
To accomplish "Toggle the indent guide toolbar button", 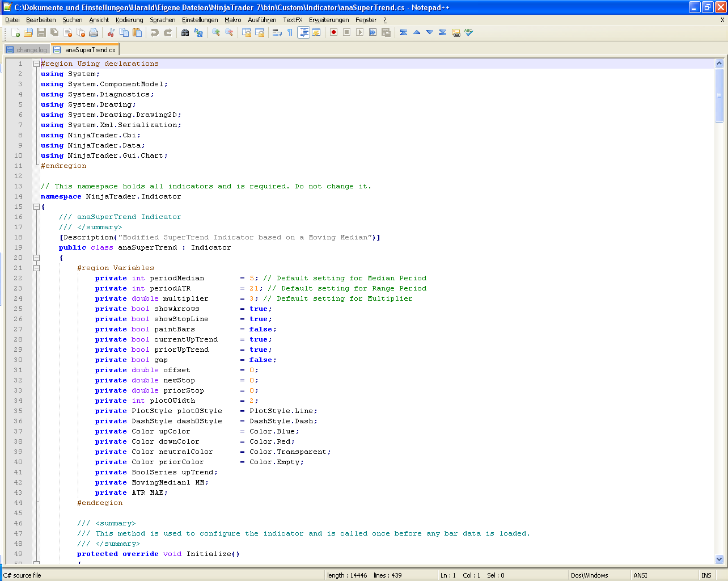I will (303, 32).
